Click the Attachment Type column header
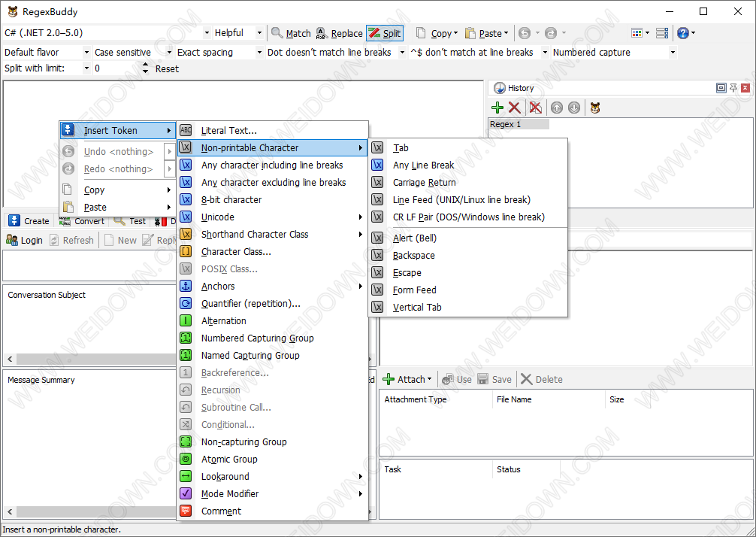 point(435,399)
